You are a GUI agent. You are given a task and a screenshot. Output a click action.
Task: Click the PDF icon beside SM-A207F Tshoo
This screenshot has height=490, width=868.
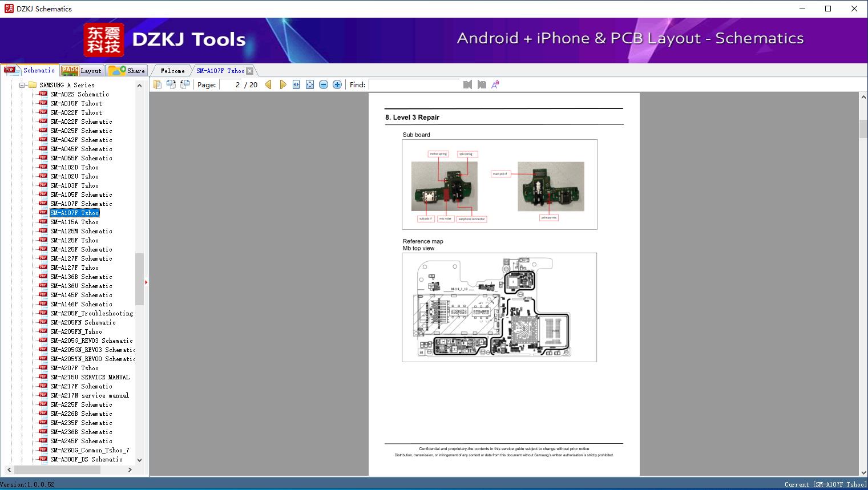tap(43, 367)
